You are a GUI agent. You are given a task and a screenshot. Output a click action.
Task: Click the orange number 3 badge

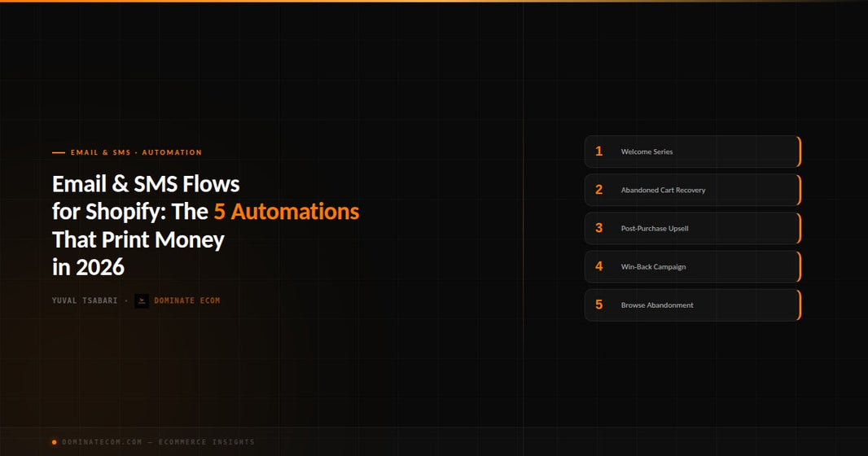click(x=598, y=228)
